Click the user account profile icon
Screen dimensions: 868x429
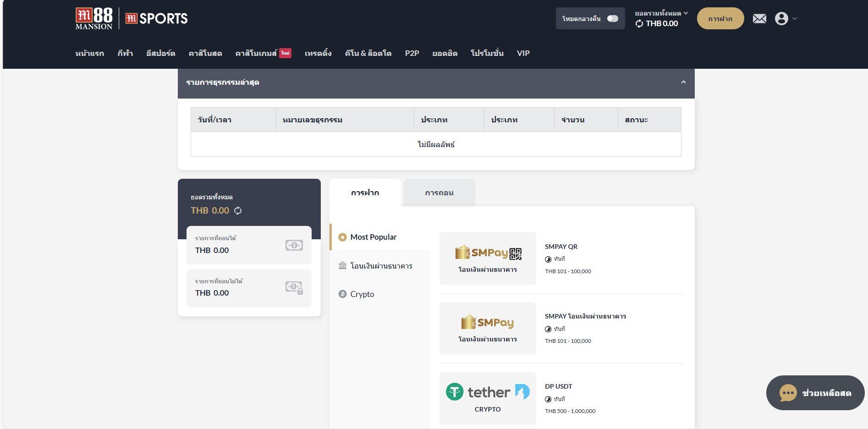pos(781,19)
